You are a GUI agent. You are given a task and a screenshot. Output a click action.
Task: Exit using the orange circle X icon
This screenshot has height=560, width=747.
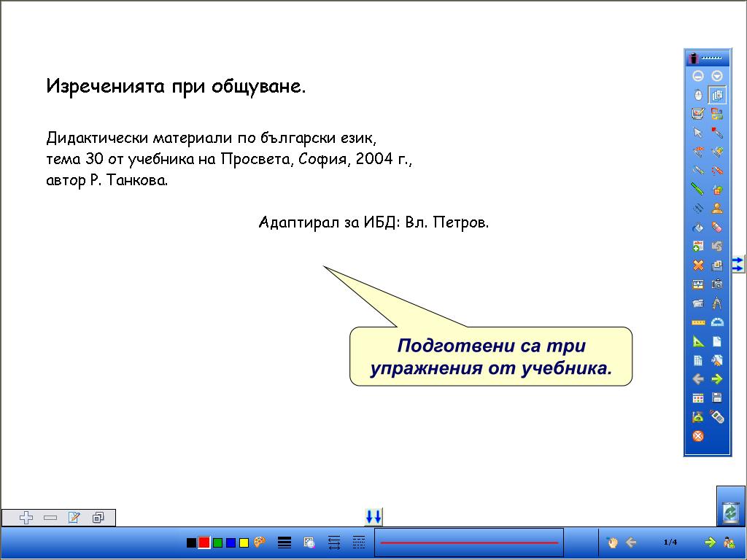point(698,436)
